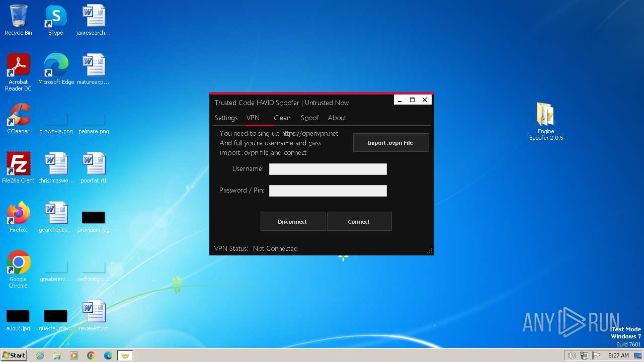Viewport: 644px width, 362px height.
Task: Click Import .ovpn File button
Action: point(391,143)
